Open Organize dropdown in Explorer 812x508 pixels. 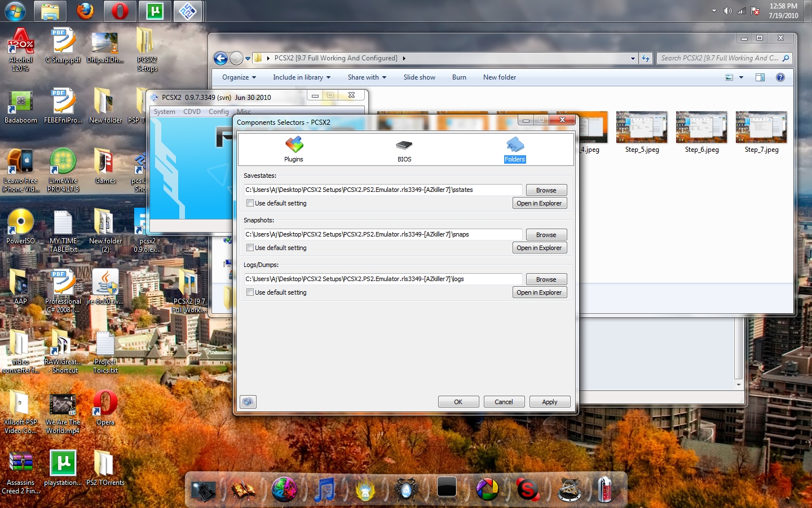click(x=239, y=77)
